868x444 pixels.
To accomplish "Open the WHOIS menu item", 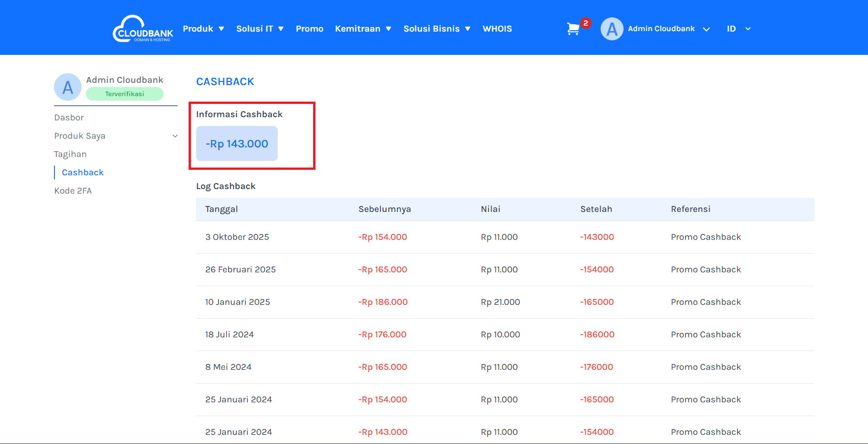I will (497, 29).
